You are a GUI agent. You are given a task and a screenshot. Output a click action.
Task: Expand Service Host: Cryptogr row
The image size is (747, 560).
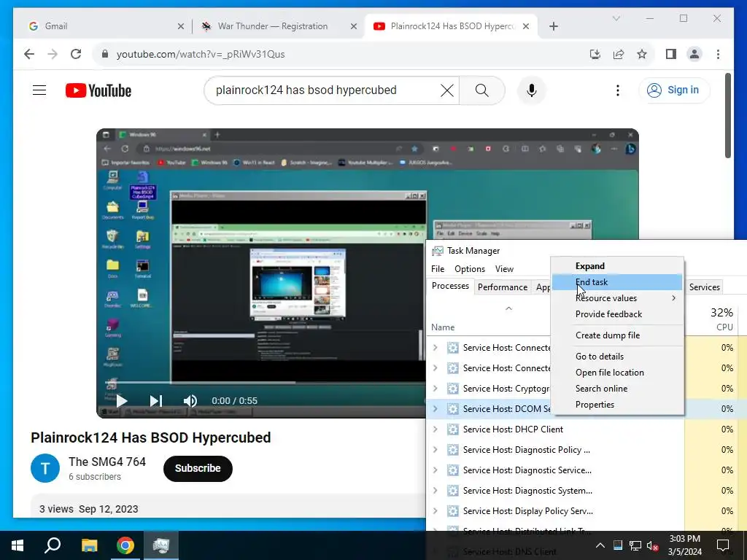click(x=435, y=389)
